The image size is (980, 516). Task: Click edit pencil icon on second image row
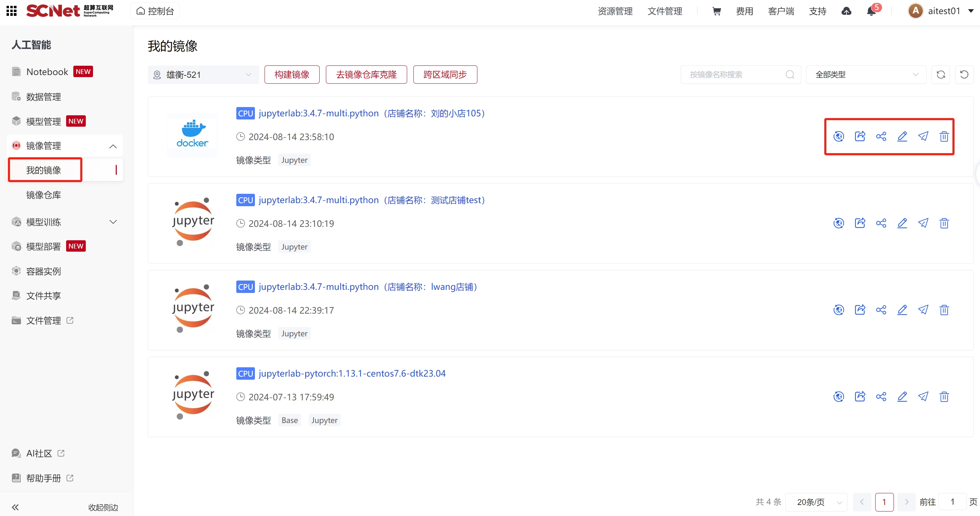tap(902, 223)
